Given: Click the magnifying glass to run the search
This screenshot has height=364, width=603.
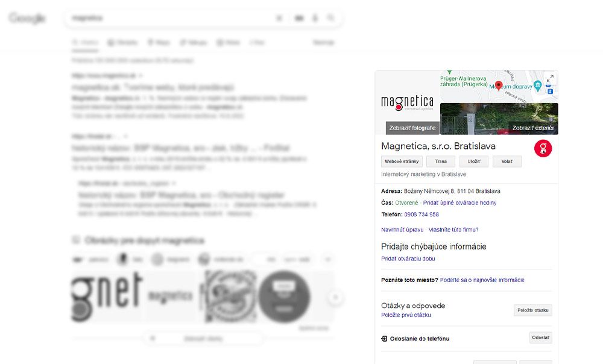Looking at the screenshot, I should coord(331,18).
